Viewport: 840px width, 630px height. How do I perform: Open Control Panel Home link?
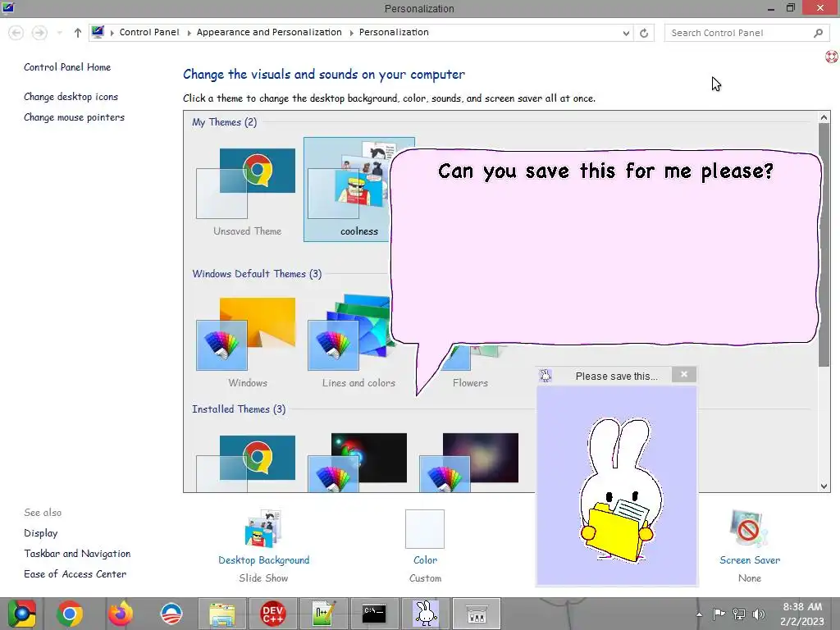click(x=67, y=67)
